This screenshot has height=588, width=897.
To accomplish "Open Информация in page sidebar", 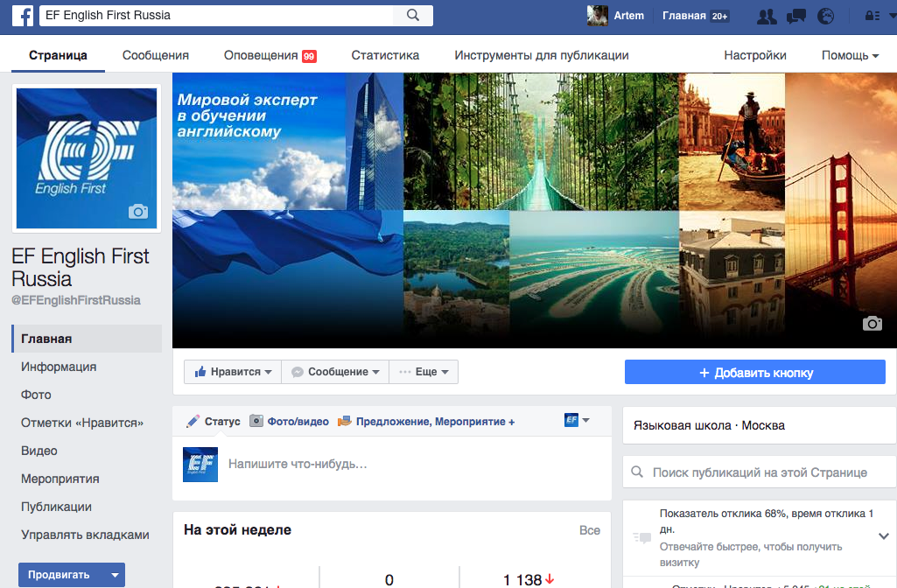I will 59,367.
